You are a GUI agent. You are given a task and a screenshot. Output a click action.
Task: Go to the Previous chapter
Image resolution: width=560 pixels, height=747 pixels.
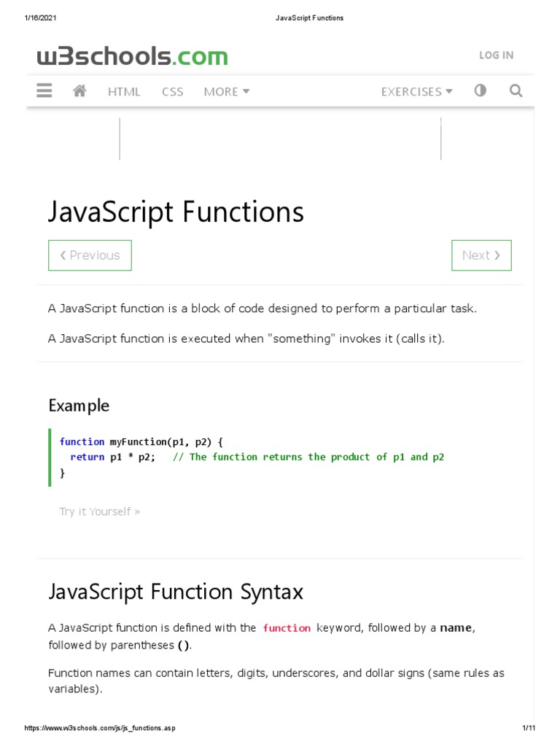pyautogui.click(x=90, y=255)
